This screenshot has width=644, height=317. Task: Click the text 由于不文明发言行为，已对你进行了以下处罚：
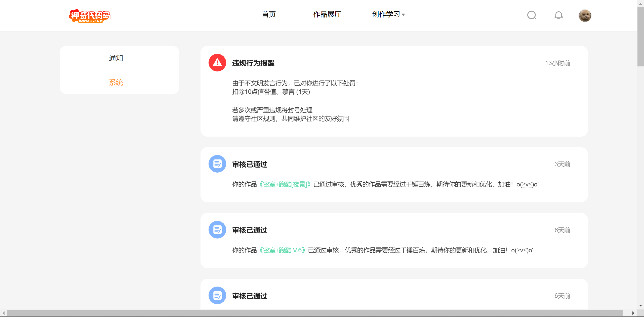[x=295, y=83]
